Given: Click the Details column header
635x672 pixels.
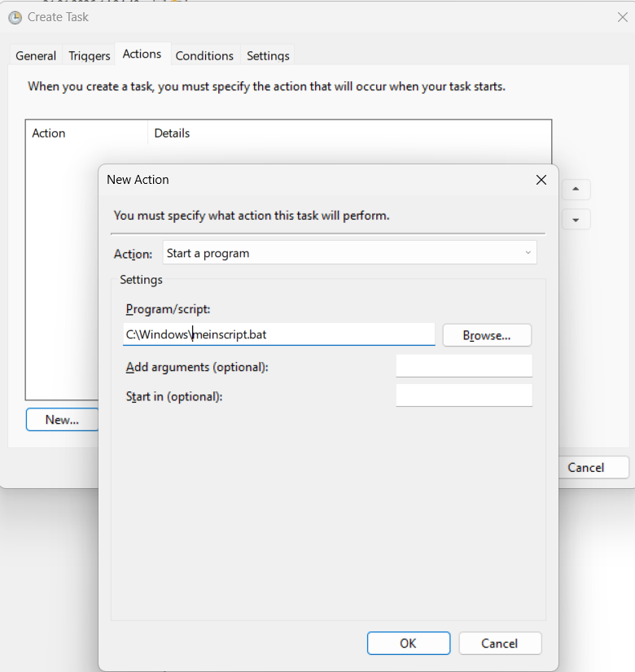Looking at the screenshot, I should [349, 133].
